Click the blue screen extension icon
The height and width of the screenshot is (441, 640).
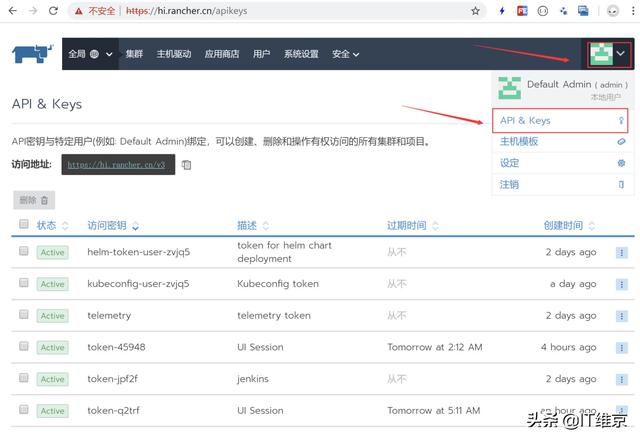click(583, 11)
